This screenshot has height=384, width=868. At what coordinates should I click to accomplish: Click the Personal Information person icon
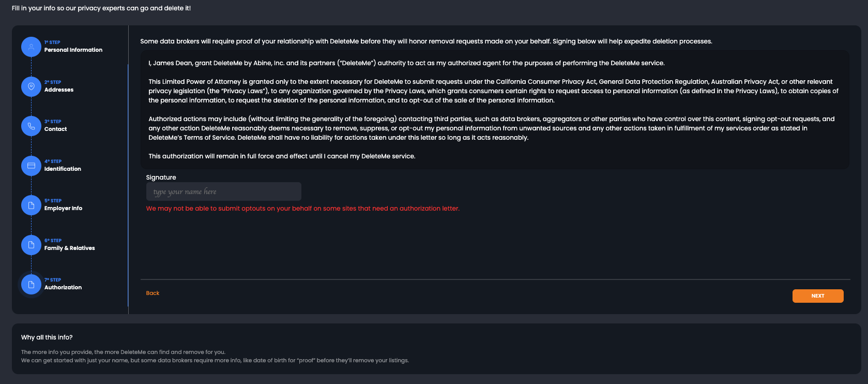(31, 47)
